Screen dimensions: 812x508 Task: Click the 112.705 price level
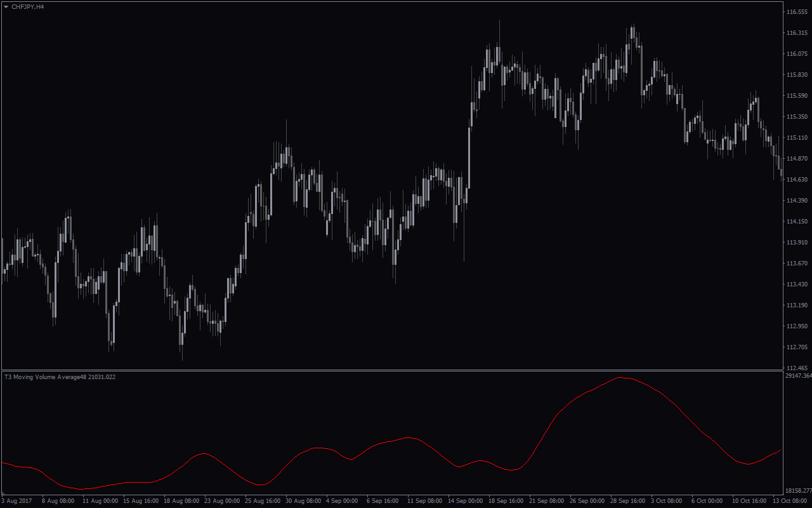click(796, 347)
